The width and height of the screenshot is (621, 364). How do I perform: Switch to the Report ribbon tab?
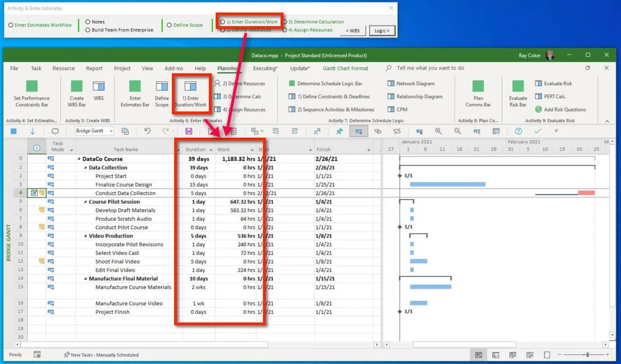[x=94, y=68]
